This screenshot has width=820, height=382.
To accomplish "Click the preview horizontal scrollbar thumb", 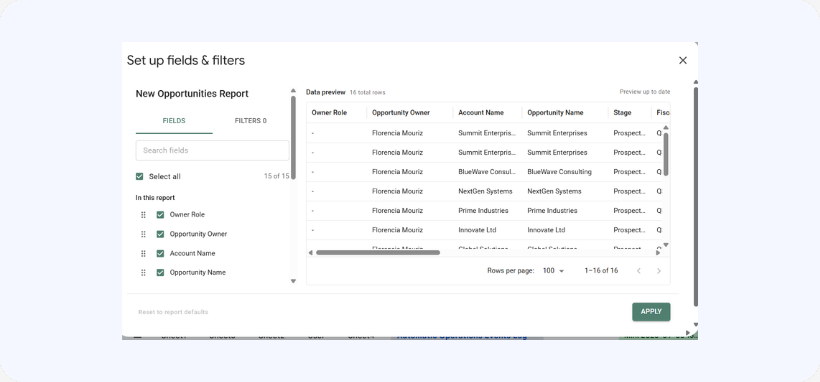I will click(x=378, y=253).
